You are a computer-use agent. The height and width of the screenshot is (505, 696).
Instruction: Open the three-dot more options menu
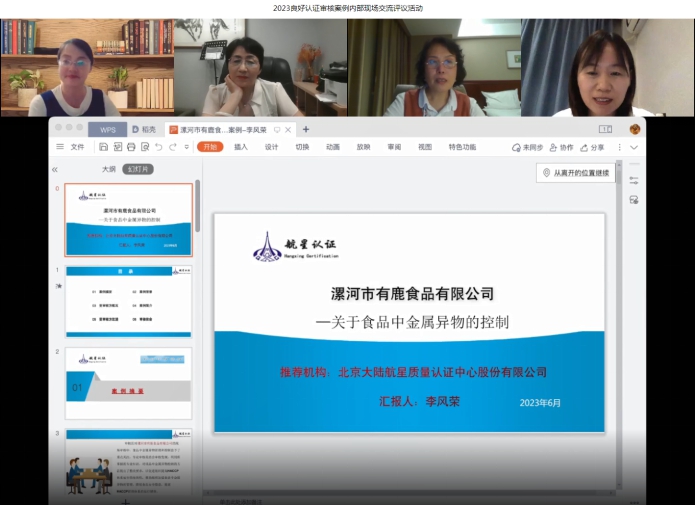click(619, 147)
